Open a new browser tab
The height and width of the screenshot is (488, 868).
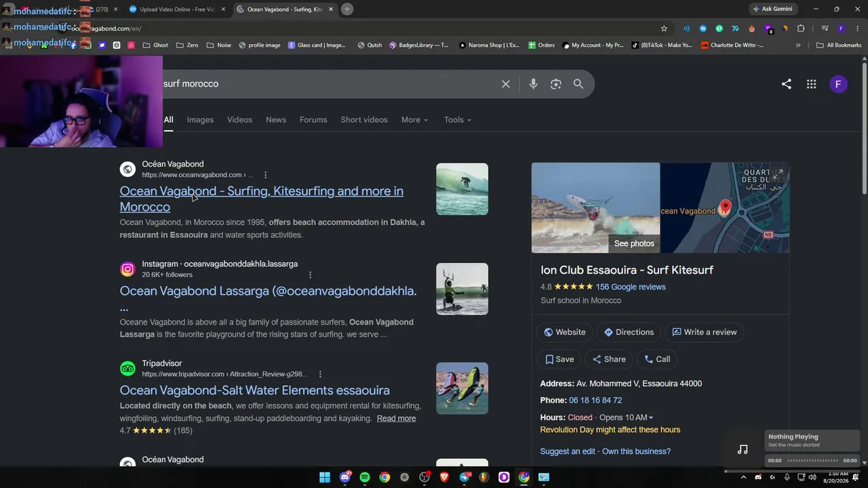(347, 9)
